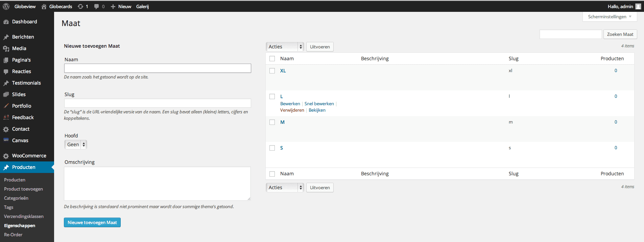The width and height of the screenshot is (644, 242).
Task: Click the Naam text input field
Action: (x=158, y=68)
